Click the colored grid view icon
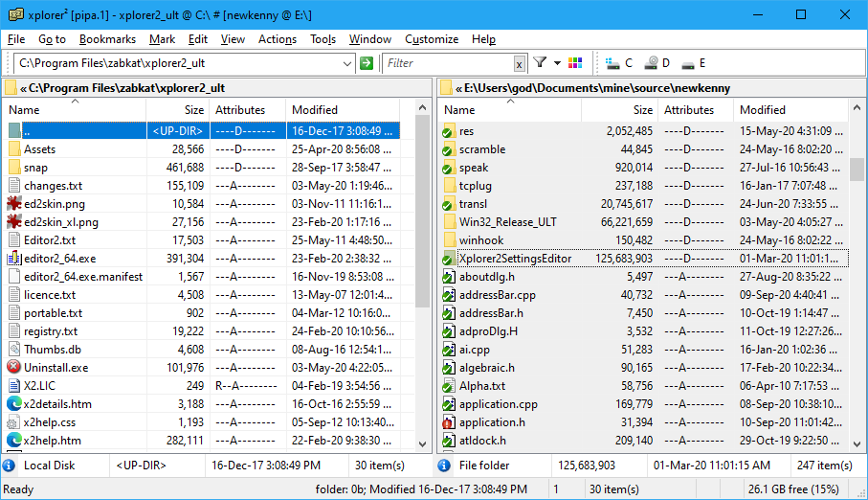Screen dimensions: 868x500 tap(575, 63)
